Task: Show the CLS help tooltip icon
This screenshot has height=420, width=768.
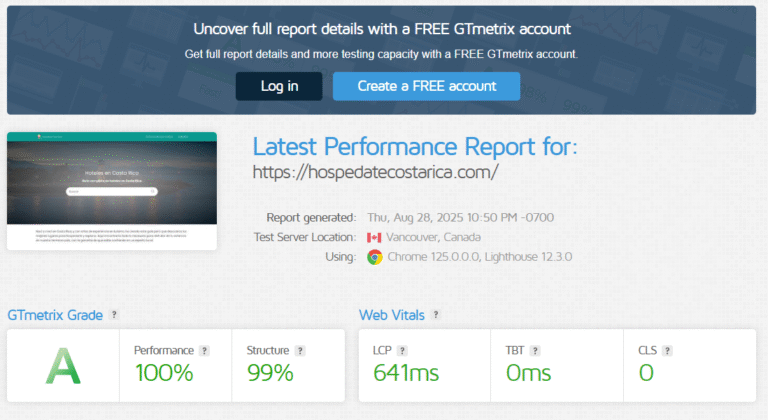Action: (668, 351)
